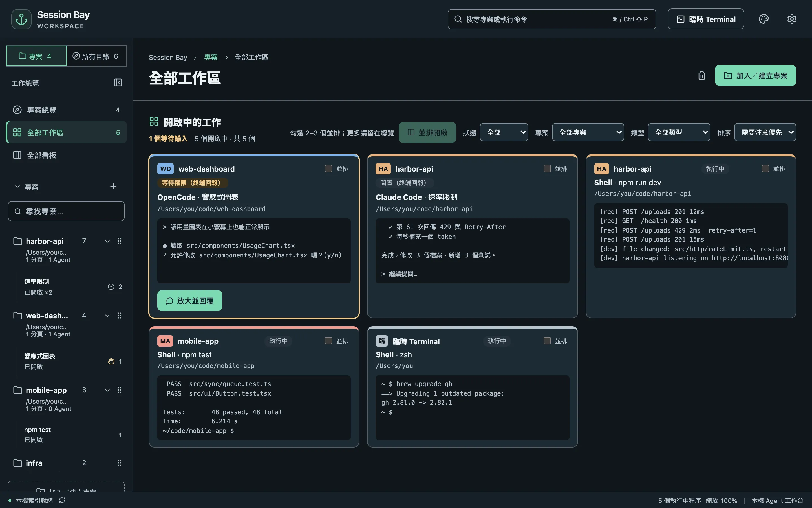Check 並排 on mobile-app card

click(x=328, y=341)
